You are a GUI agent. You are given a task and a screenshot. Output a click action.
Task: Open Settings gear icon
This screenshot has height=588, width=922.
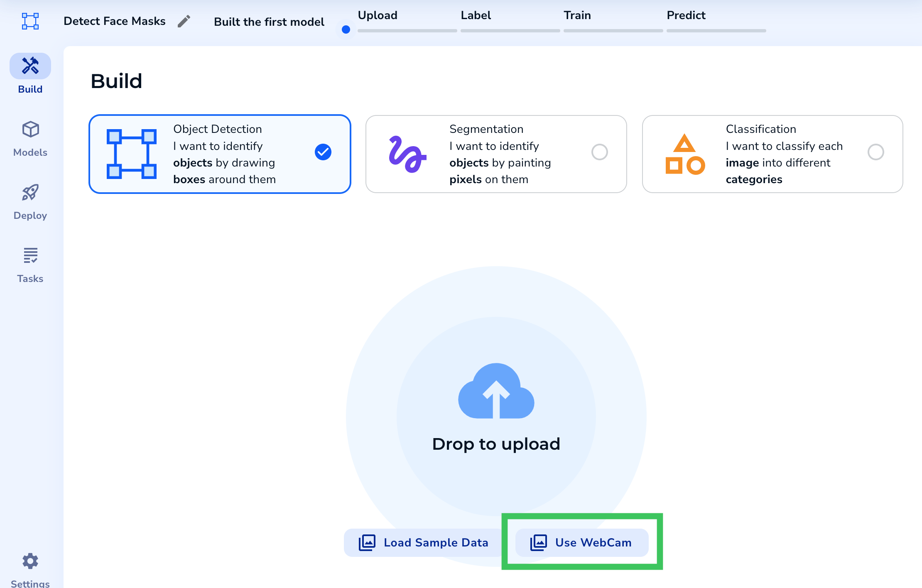tap(30, 561)
